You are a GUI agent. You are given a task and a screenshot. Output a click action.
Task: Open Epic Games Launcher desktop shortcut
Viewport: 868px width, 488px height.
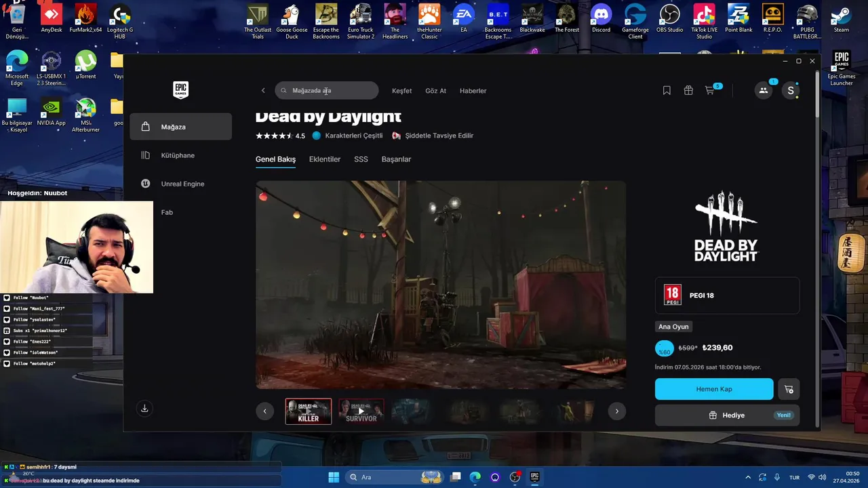pos(842,68)
